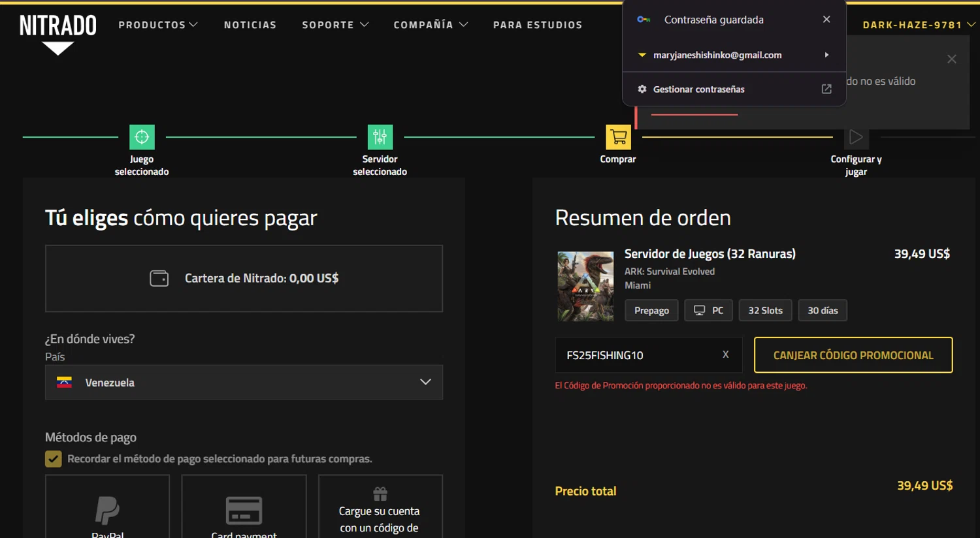980x538 pixels.
Task: Click the Servidor seleccionado step icon
Action: click(x=380, y=137)
